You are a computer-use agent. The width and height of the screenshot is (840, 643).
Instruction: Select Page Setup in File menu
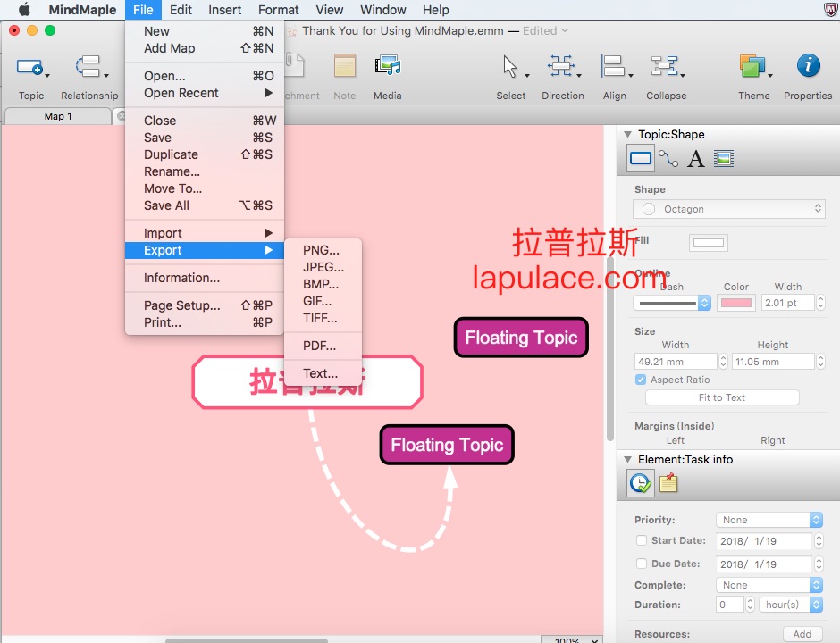[x=205, y=305]
